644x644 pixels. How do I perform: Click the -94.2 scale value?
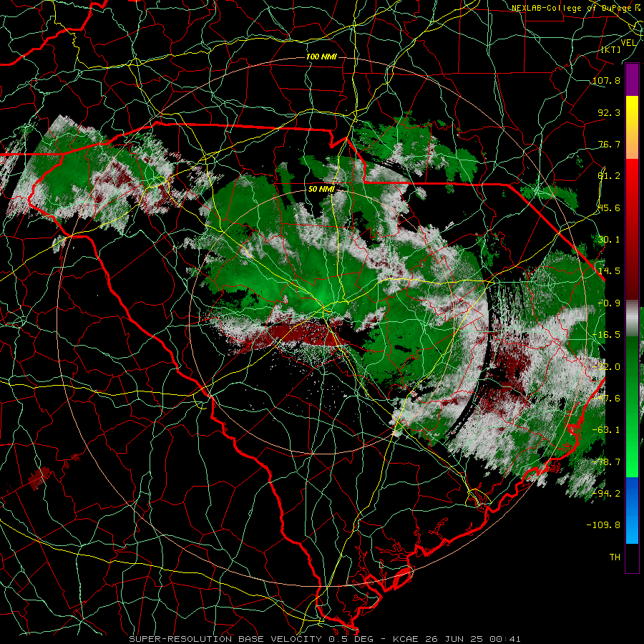click(x=606, y=494)
